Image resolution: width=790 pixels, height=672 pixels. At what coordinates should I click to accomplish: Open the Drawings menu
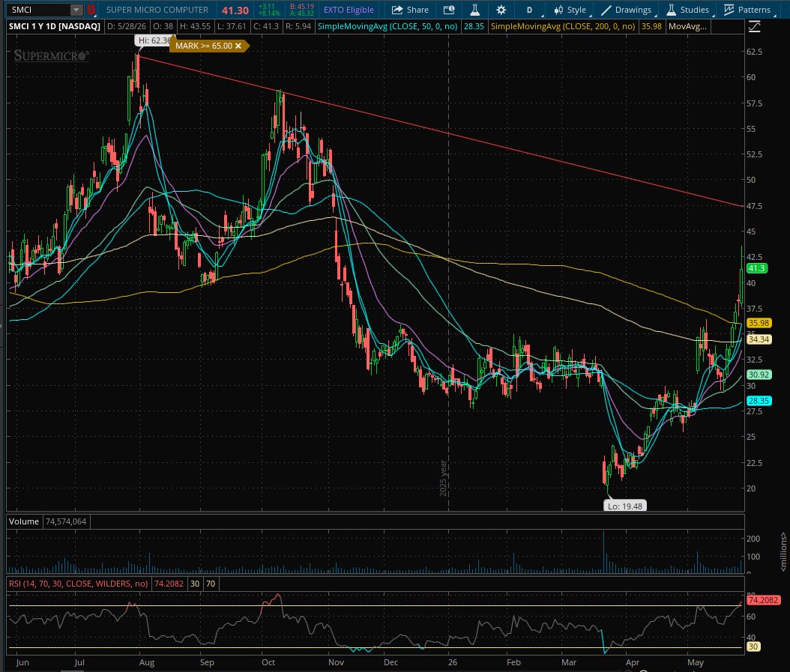627,10
